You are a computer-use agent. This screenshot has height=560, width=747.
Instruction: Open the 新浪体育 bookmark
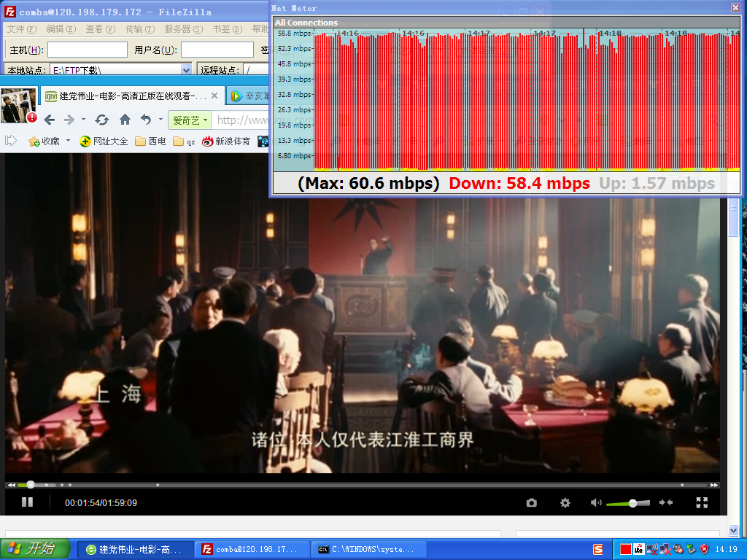[226, 141]
